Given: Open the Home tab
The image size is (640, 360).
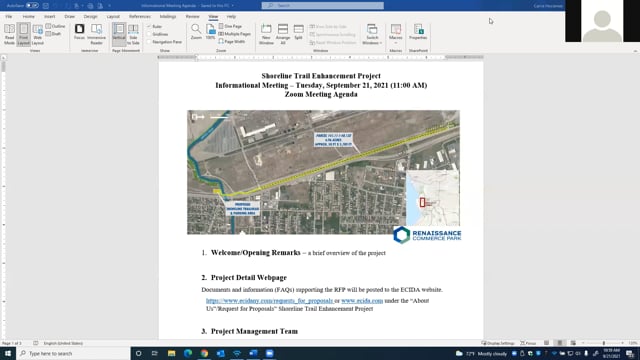Looking at the screenshot, I should [x=29, y=17].
